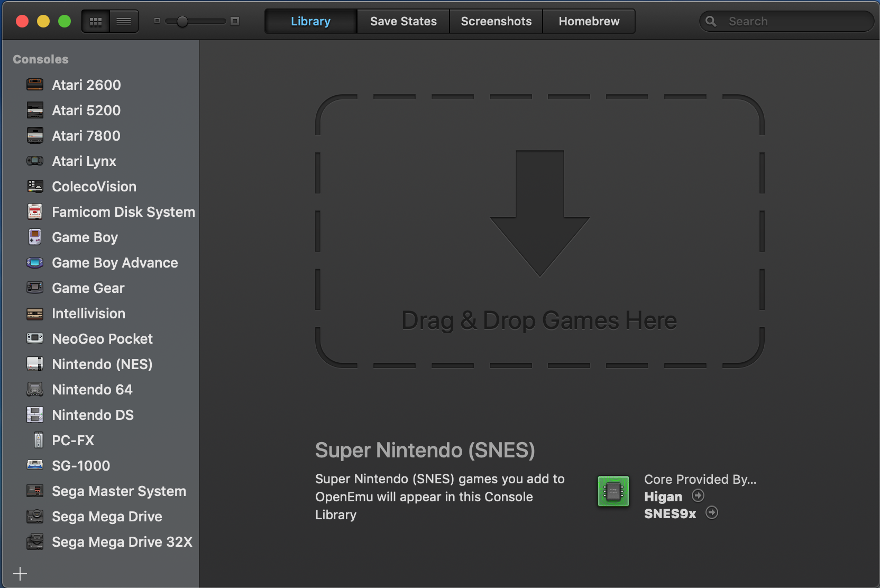Image resolution: width=880 pixels, height=588 pixels.
Task: Click the plus button to add collection
Action: point(20,574)
